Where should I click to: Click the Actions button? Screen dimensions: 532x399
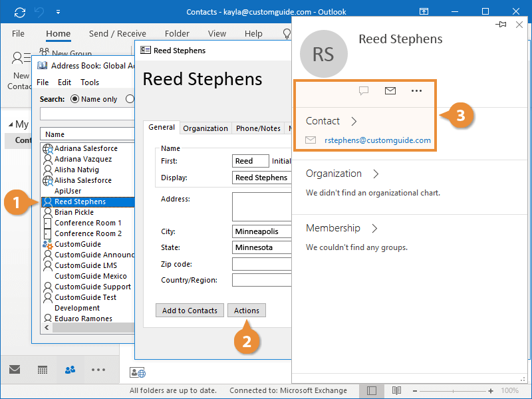click(x=247, y=311)
